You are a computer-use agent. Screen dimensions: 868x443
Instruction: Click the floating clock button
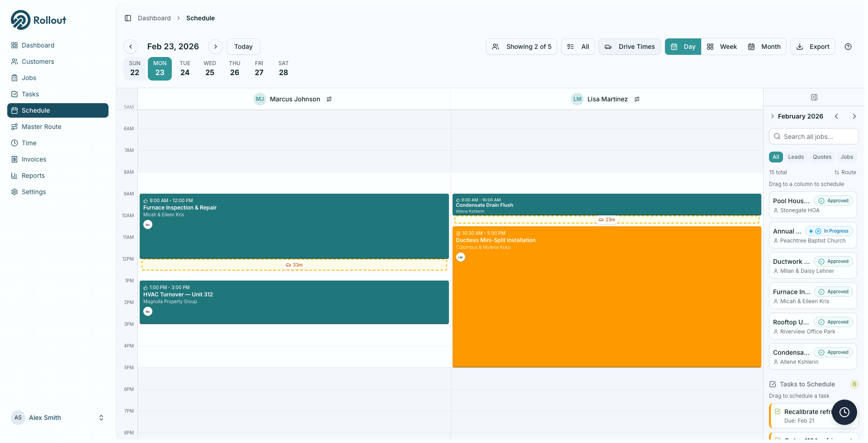[x=844, y=412]
